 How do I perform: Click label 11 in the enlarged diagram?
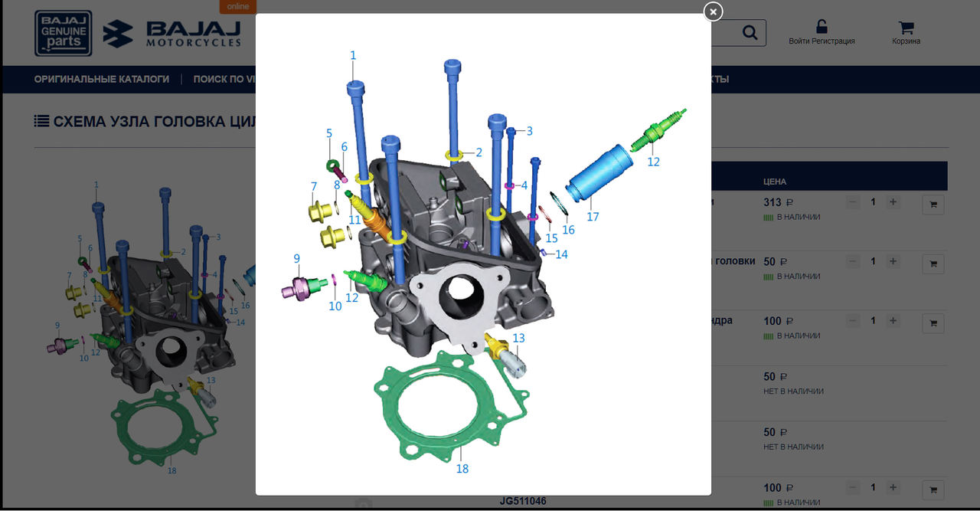pyautogui.click(x=354, y=220)
